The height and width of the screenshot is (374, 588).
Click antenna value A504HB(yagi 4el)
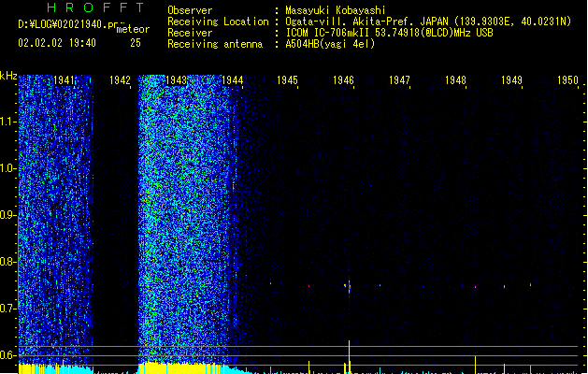(x=330, y=44)
